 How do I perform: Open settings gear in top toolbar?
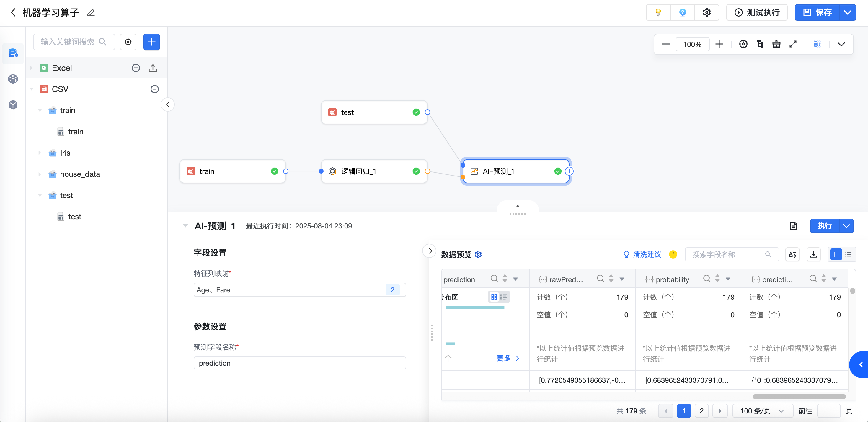pyautogui.click(x=707, y=12)
